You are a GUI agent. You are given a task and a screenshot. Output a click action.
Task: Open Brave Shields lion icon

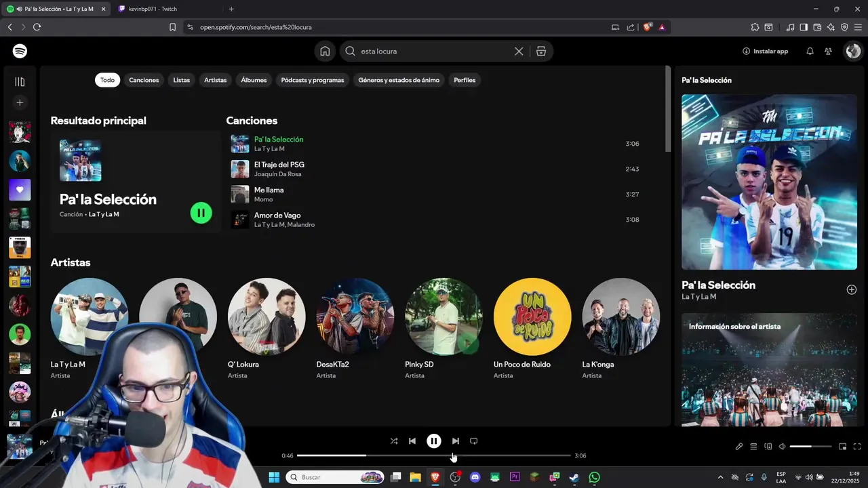point(647,27)
